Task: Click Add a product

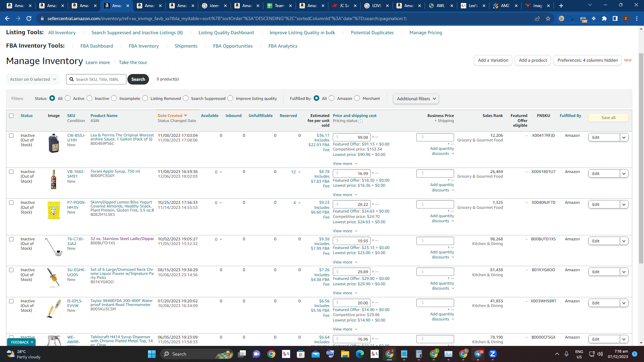Action: point(533,60)
